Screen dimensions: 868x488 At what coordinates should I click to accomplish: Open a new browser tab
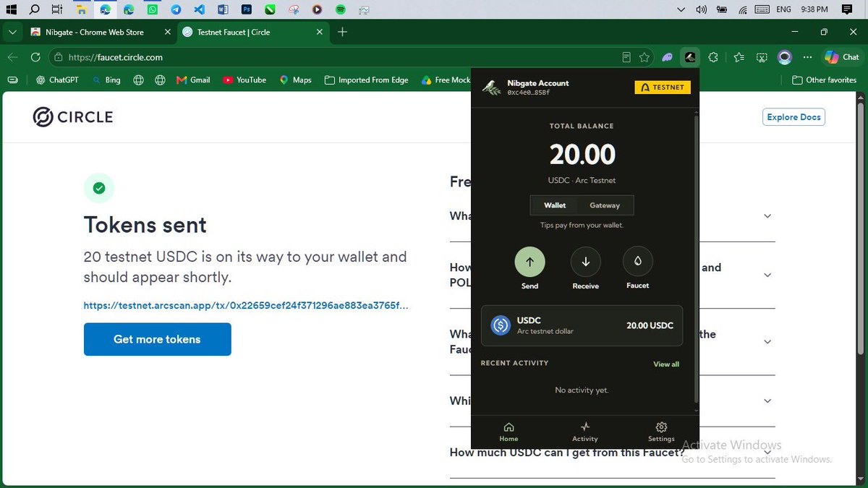(343, 33)
